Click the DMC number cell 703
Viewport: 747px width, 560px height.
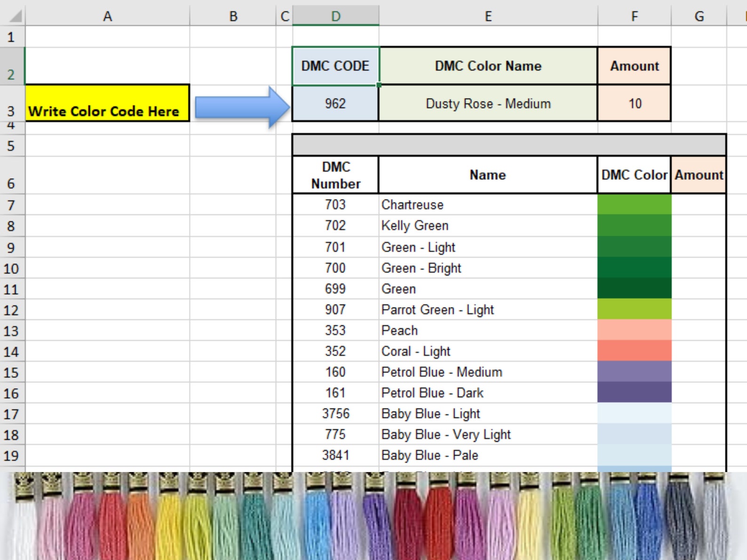(x=335, y=205)
